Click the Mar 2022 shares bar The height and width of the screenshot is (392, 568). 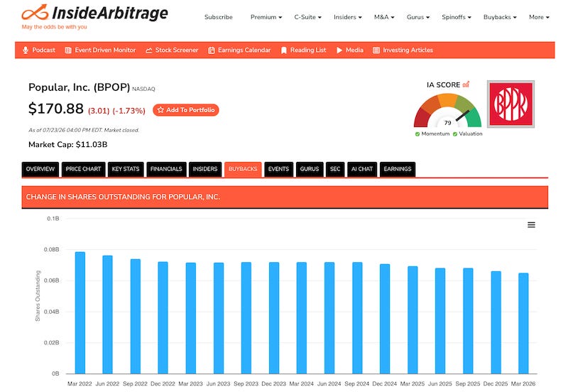[80, 312]
